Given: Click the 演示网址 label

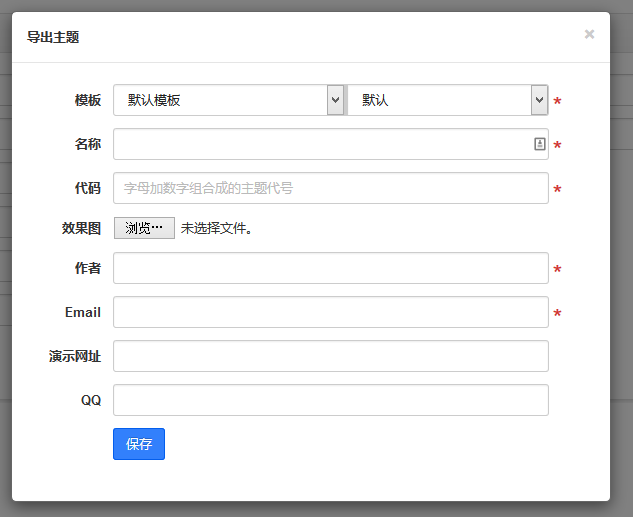Looking at the screenshot, I should pos(75,356).
